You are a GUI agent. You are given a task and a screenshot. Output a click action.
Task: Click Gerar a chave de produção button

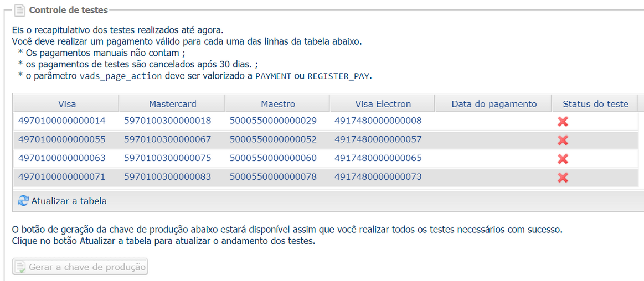pyautogui.click(x=80, y=267)
